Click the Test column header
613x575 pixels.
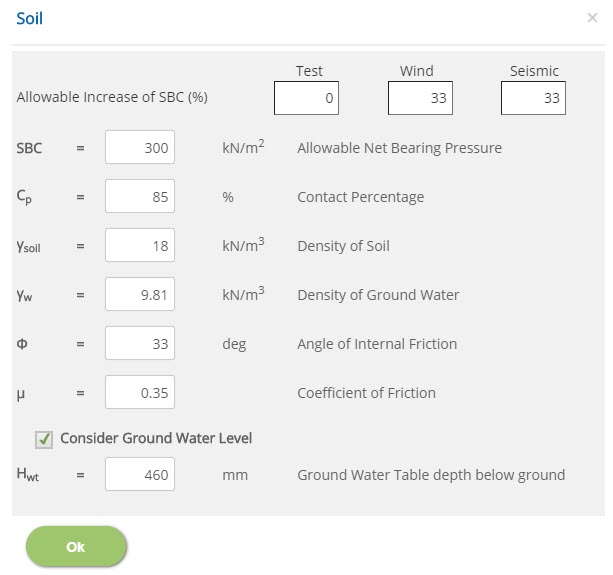pyautogui.click(x=309, y=71)
